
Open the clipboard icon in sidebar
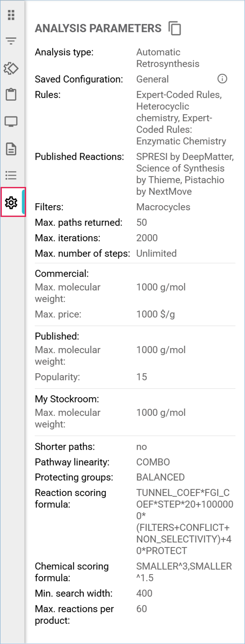[x=11, y=94]
